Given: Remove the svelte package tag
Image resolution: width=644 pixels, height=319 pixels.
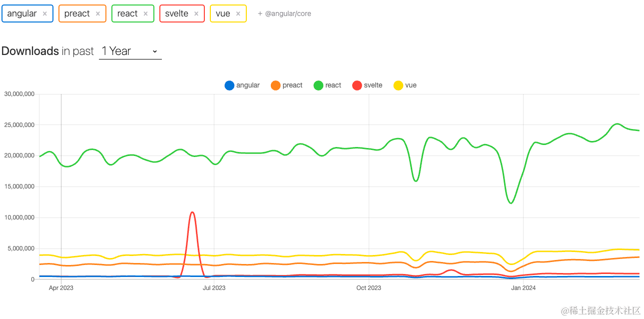Looking at the screenshot, I should tap(196, 14).
